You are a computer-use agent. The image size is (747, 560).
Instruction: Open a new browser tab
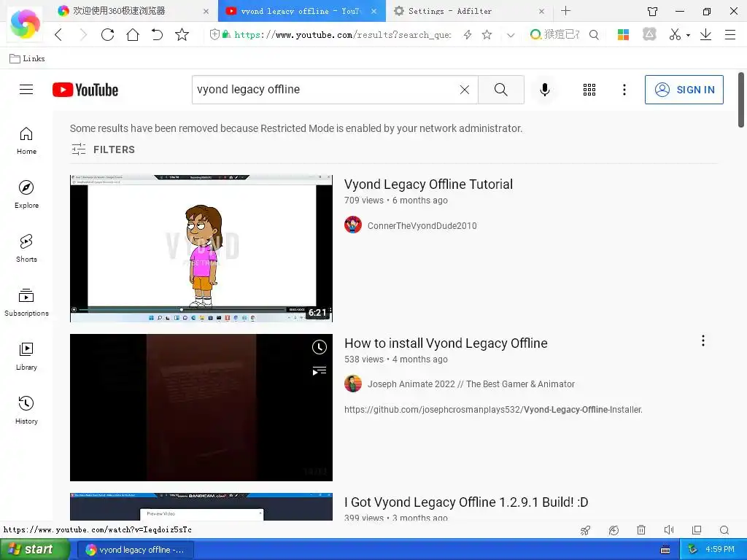point(565,10)
